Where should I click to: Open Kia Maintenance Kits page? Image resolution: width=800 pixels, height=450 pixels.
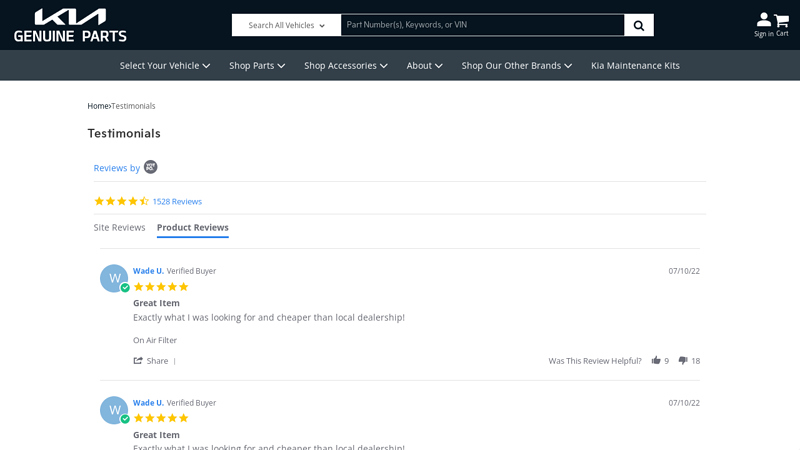click(x=635, y=65)
